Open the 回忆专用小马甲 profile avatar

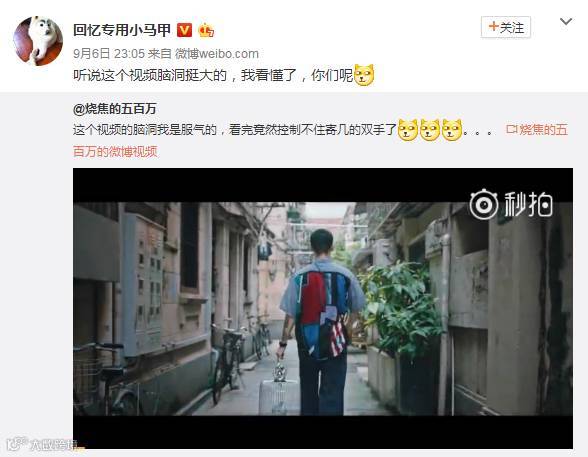(x=38, y=41)
